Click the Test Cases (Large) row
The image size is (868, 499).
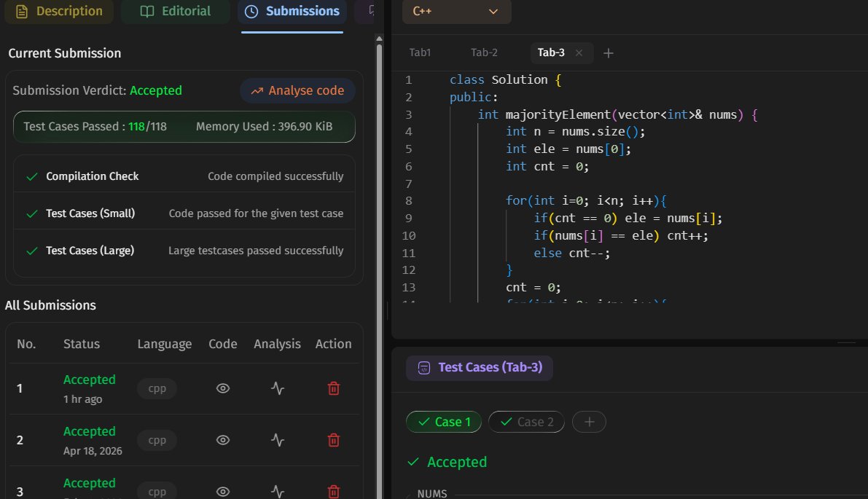click(184, 251)
